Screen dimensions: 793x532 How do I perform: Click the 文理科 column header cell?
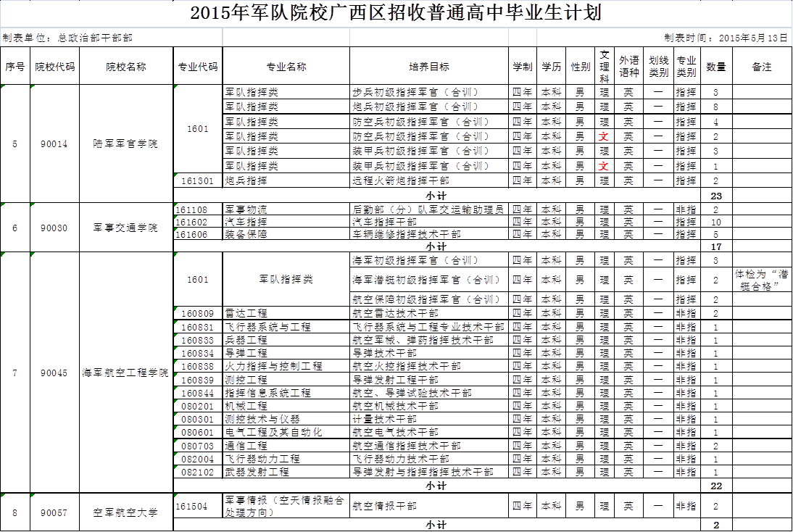pos(605,67)
